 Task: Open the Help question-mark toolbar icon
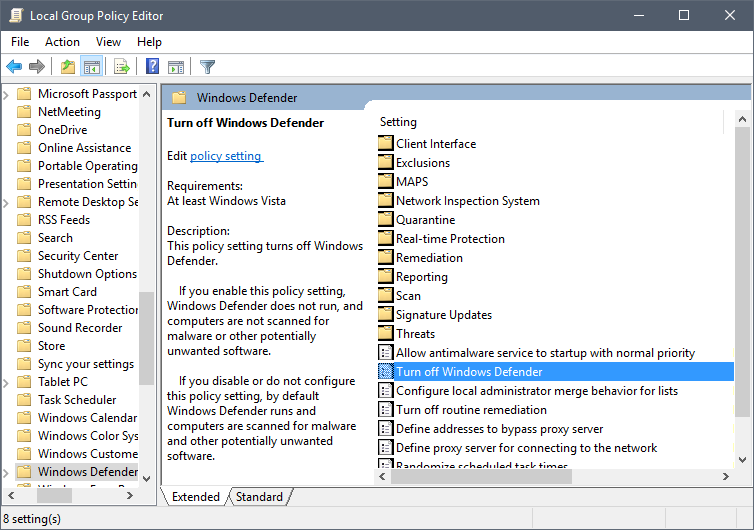coord(152,66)
